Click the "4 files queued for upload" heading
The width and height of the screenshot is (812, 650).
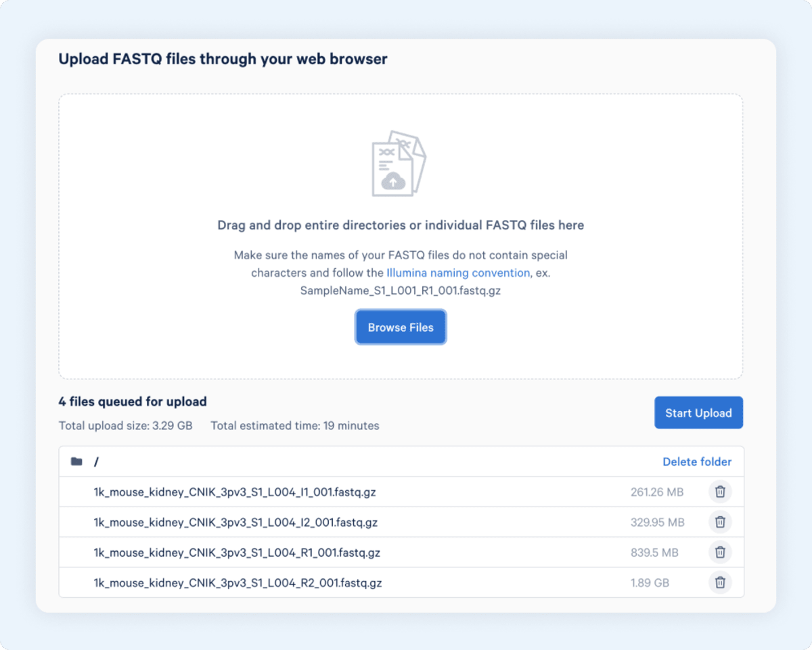[x=133, y=402]
